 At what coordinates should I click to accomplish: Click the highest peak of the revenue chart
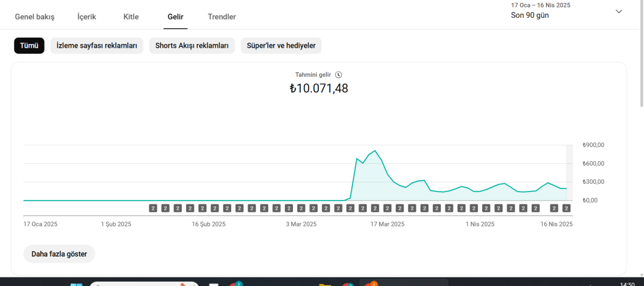click(x=375, y=151)
